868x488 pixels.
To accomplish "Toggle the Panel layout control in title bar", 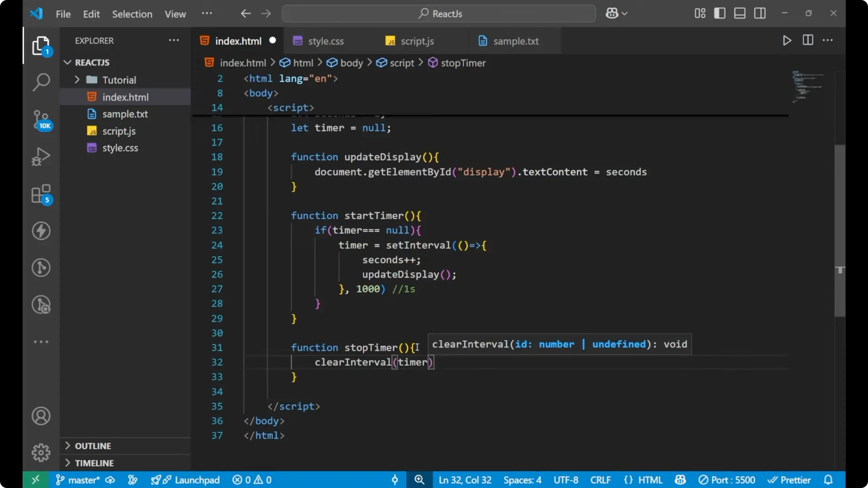I will click(x=740, y=13).
